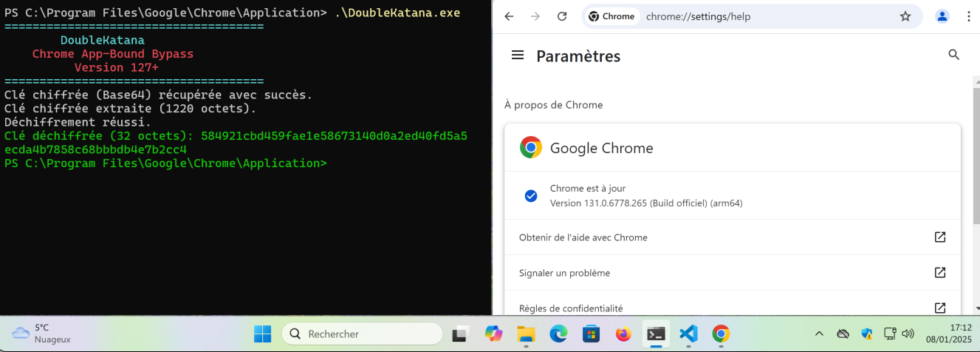Open Visual Studio Code from taskbar

[688, 334]
